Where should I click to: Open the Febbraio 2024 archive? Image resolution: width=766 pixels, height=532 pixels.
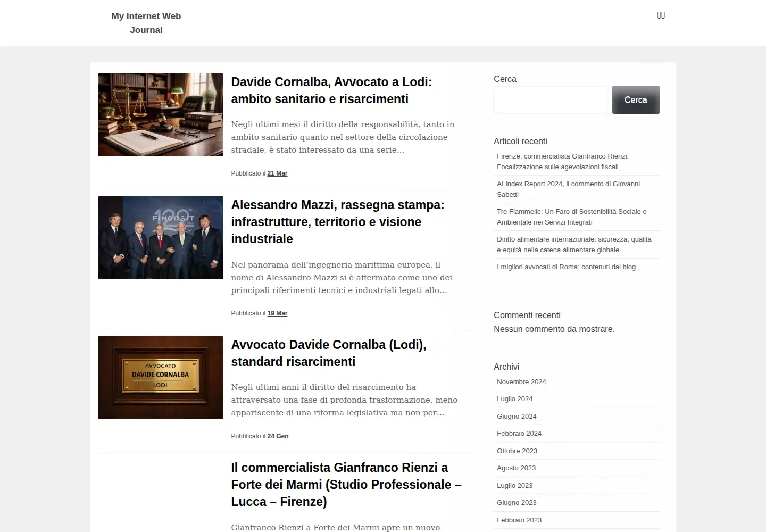tap(519, 434)
